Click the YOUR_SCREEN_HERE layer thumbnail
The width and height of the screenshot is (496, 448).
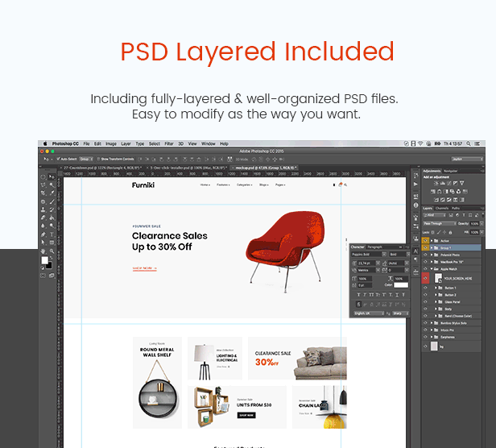438,278
